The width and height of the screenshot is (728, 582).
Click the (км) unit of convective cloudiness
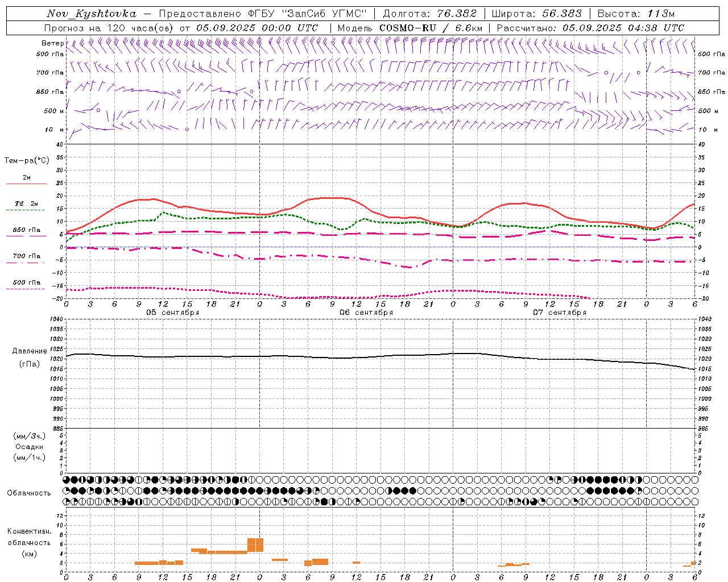click(30, 554)
